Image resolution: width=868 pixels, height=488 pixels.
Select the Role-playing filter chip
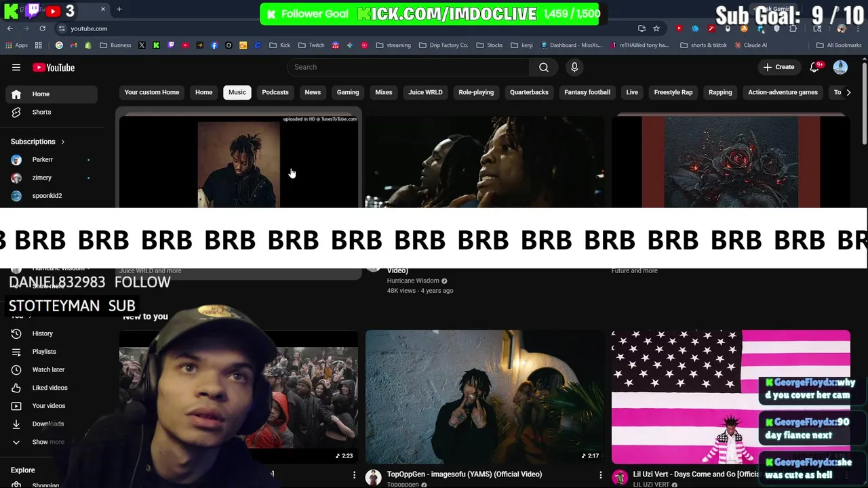476,92
